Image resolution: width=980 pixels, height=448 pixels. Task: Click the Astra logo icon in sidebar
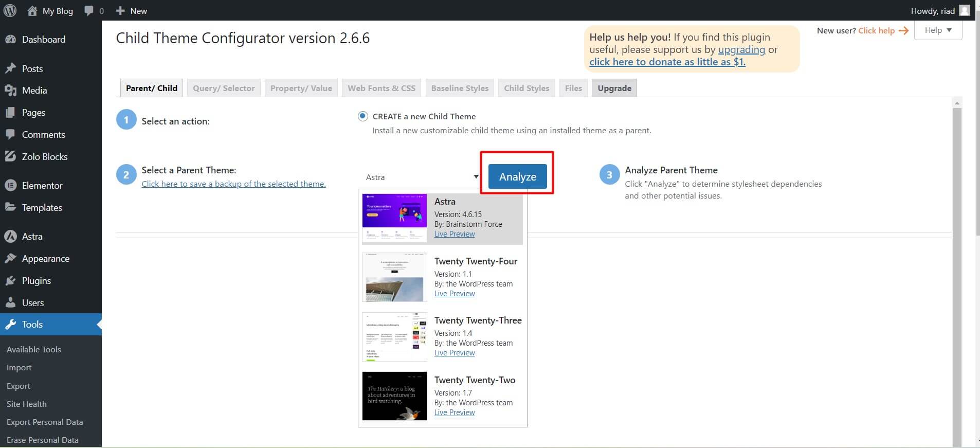pyautogui.click(x=10, y=236)
